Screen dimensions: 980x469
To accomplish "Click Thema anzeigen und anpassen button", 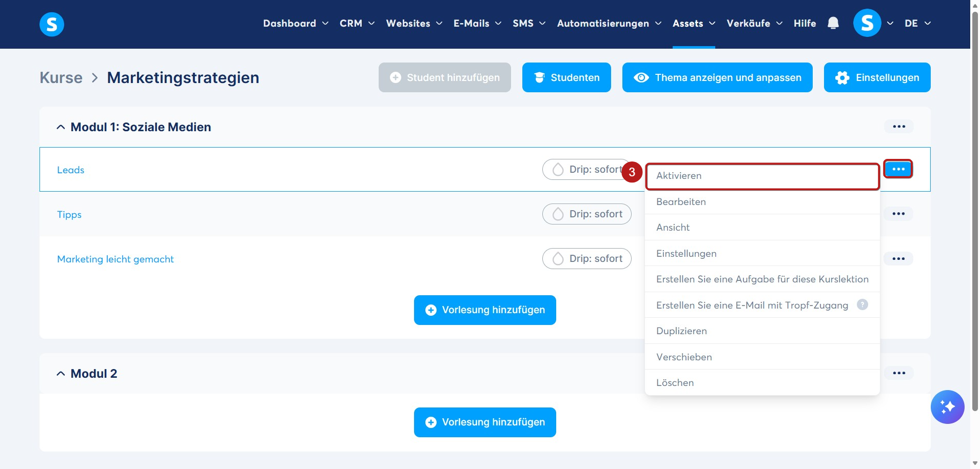I will [x=717, y=77].
